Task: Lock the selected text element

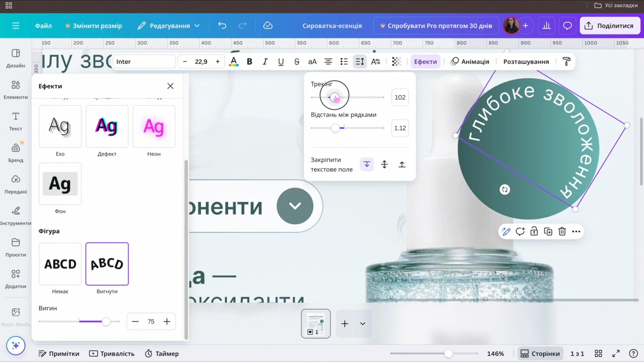Action: coord(534,231)
